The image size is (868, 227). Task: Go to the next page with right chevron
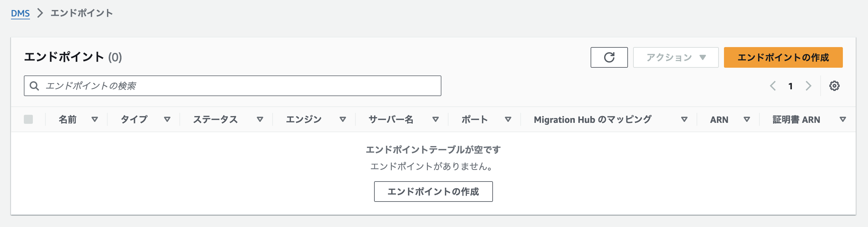click(808, 86)
